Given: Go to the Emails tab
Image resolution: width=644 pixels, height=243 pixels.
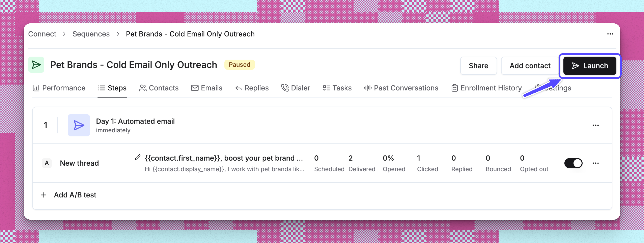Looking at the screenshot, I should [207, 88].
